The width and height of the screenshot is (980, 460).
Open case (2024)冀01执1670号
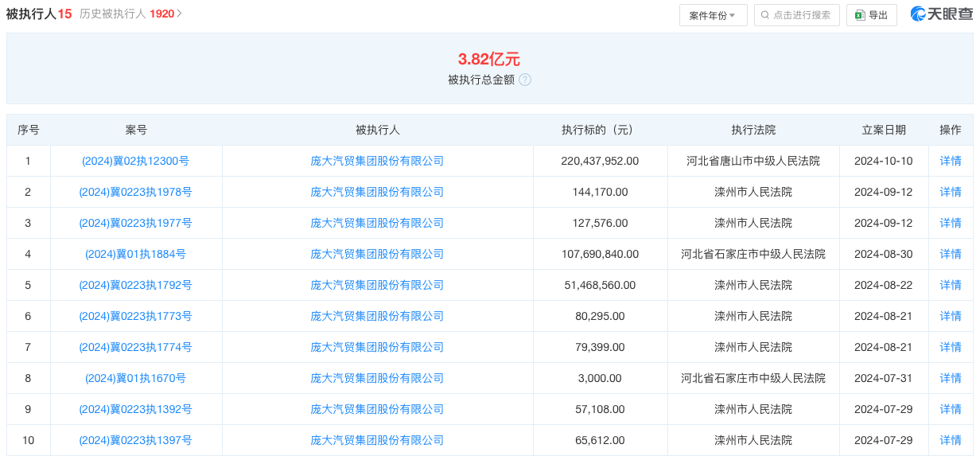point(135,378)
